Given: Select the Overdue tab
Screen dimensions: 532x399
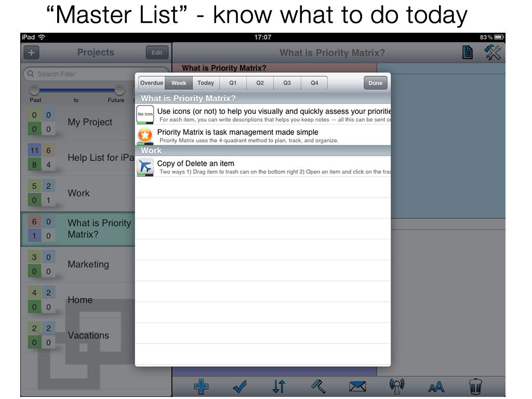Looking at the screenshot, I should tap(152, 83).
